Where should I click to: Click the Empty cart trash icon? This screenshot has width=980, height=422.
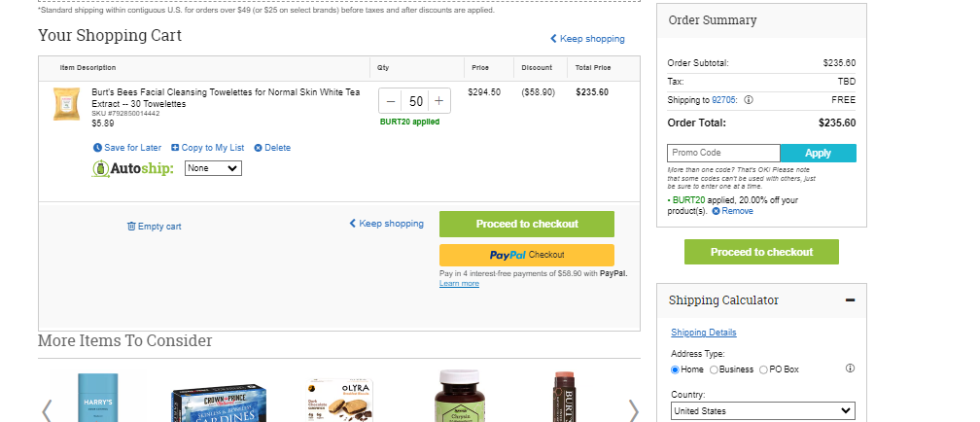coord(131,227)
